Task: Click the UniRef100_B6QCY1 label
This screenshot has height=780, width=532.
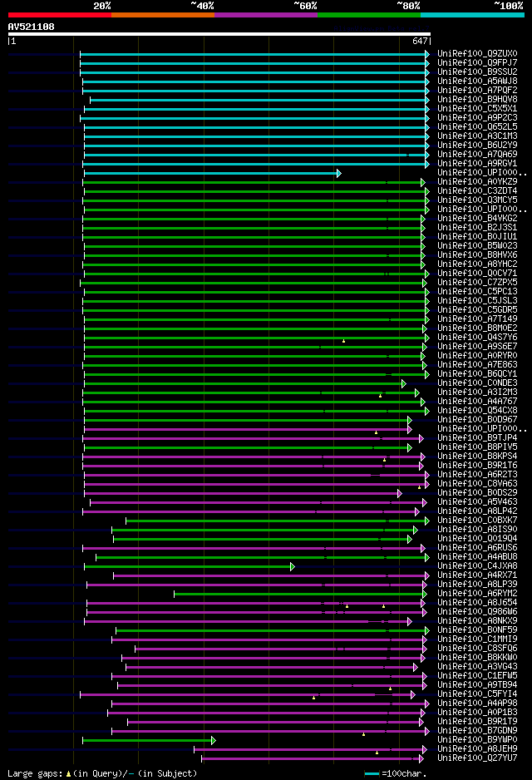Action: pos(477,374)
